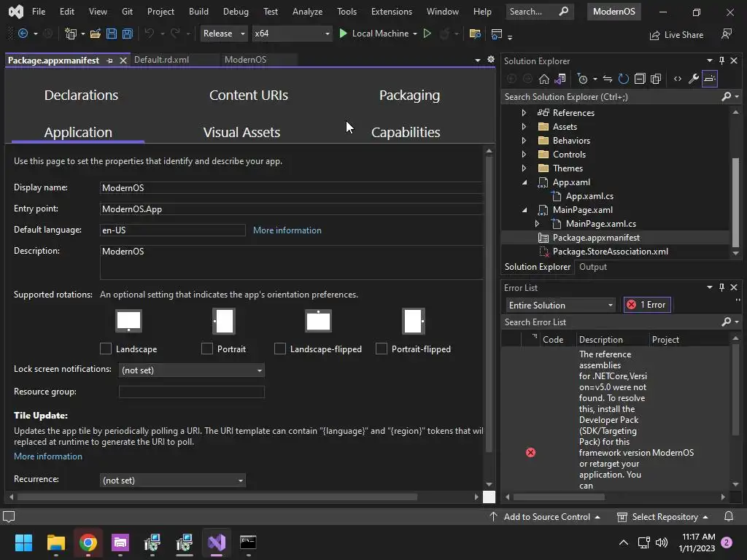This screenshot has width=747, height=560.
Task: Switch to the Output panel tab
Action: tap(592, 267)
